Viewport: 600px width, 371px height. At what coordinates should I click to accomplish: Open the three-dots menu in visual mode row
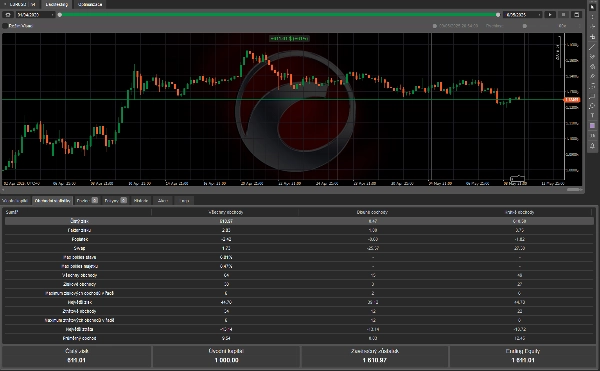pyautogui.click(x=579, y=26)
